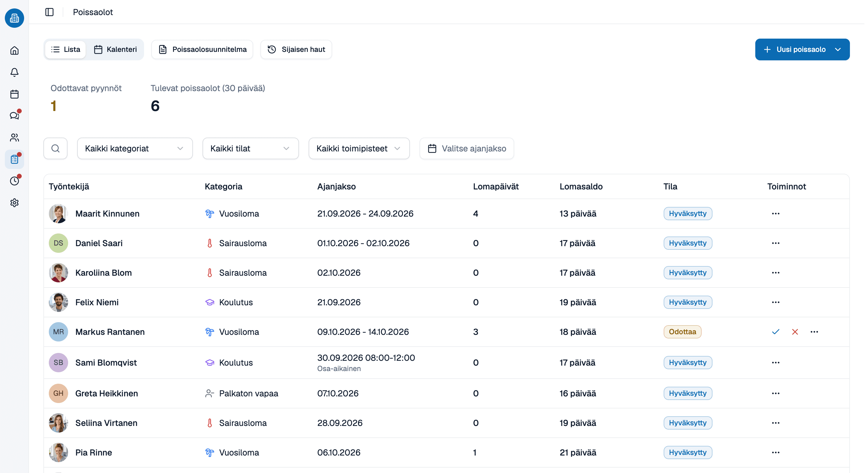The width and height of the screenshot is (868, 473).
Task: Open more actions for Pia Rinne
Action: coord(776,453)
